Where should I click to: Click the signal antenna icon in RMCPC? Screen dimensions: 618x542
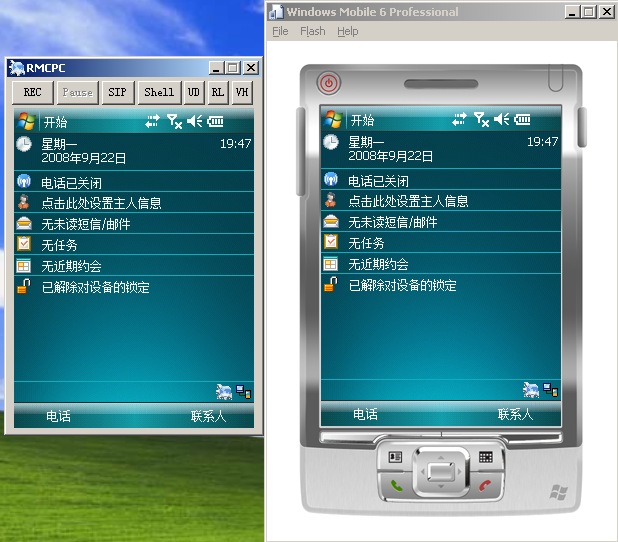(x=174, y=121)
